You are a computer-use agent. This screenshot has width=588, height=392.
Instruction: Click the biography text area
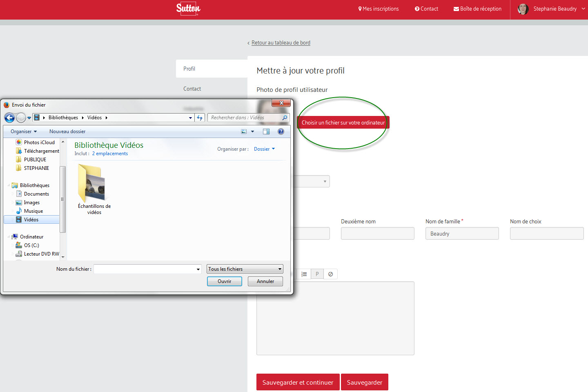tap(335, 318)
